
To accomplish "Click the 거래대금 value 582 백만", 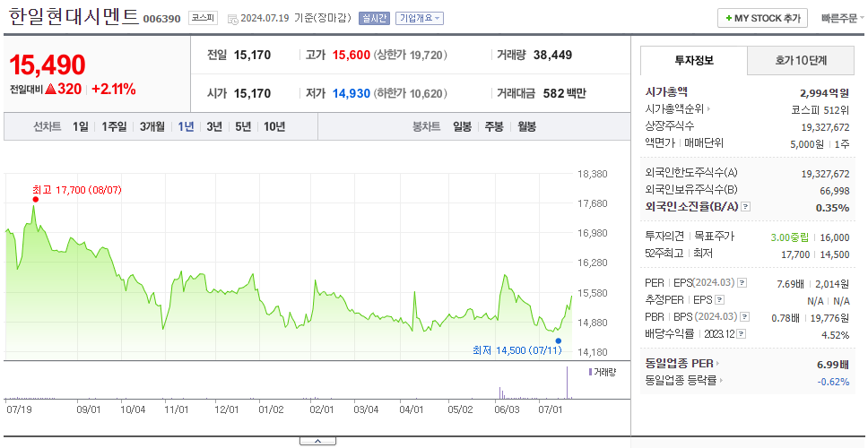I will click(x=564, y=93).
